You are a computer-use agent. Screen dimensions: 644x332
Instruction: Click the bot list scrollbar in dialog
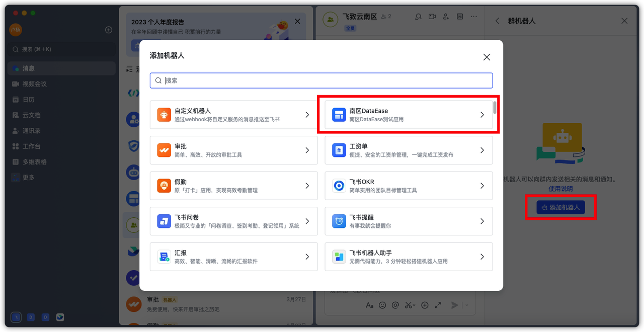pos(495,107)
